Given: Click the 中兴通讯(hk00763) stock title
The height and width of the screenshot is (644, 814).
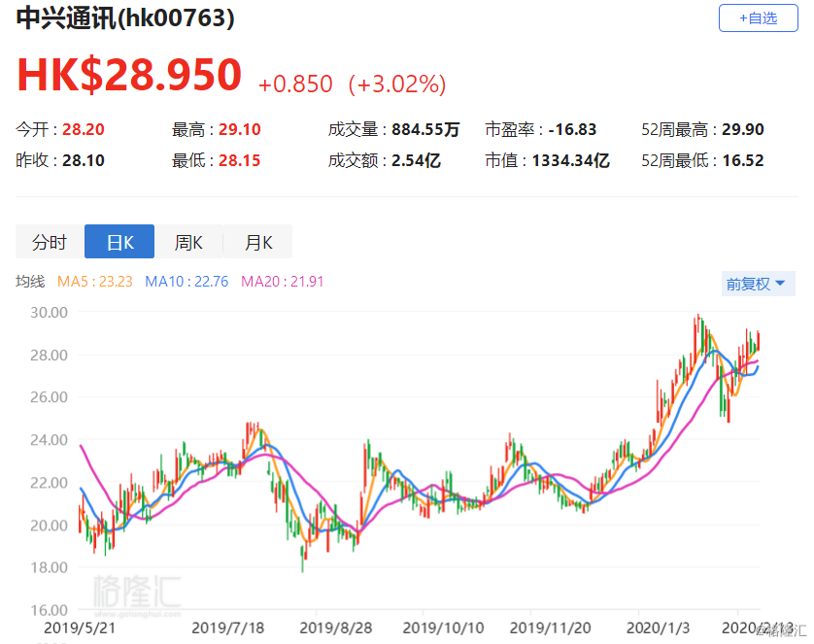Looking at the screenshot, I should (x=125, y=18).
